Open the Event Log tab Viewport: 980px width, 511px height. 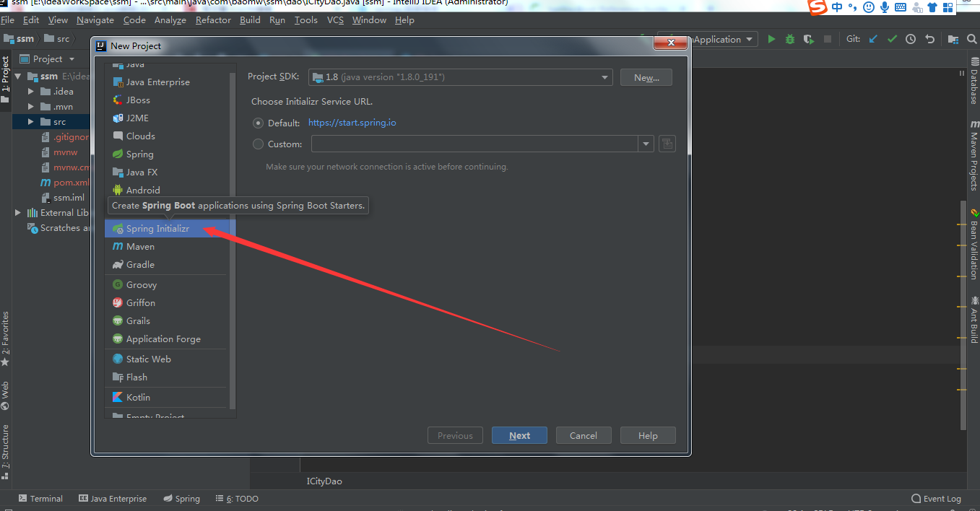click(937, 499)
